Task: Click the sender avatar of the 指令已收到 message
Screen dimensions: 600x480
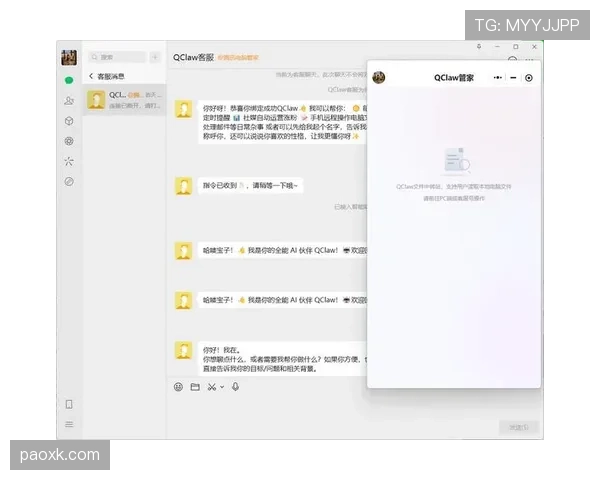Action: (183, 186)
